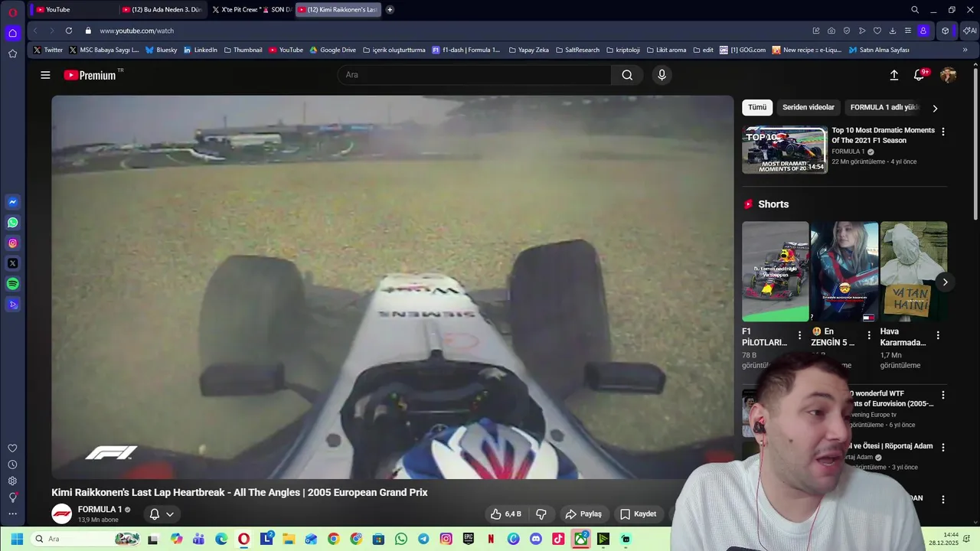Open FORMULA 1 channel name link
Screen dimensions: 980x551
click(x=100, y=510)
